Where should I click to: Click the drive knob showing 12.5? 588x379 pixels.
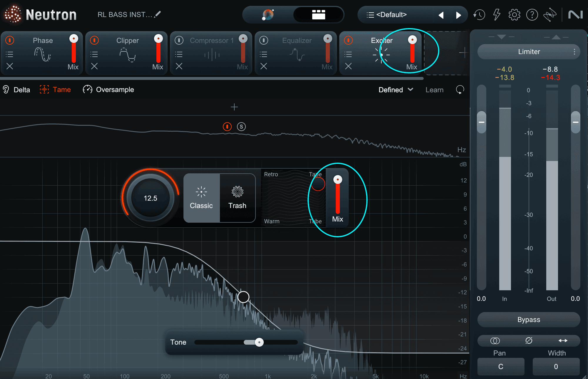pos(151,198)
